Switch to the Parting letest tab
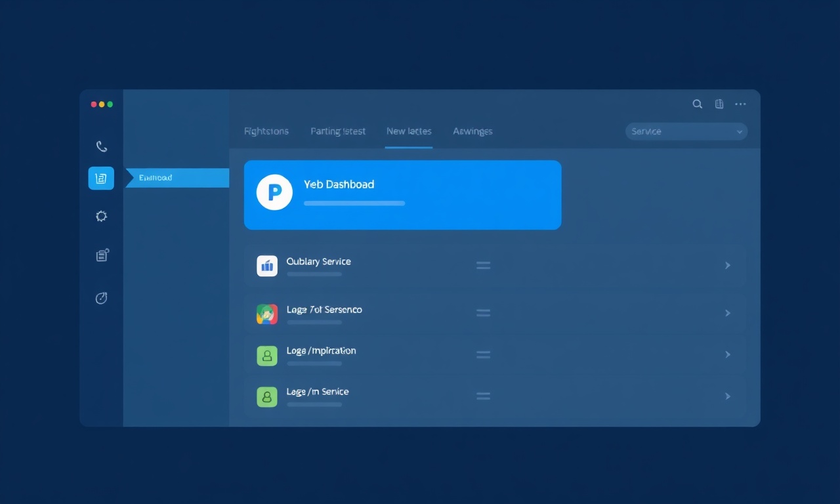The image size is (840, 504). point(338,131)
